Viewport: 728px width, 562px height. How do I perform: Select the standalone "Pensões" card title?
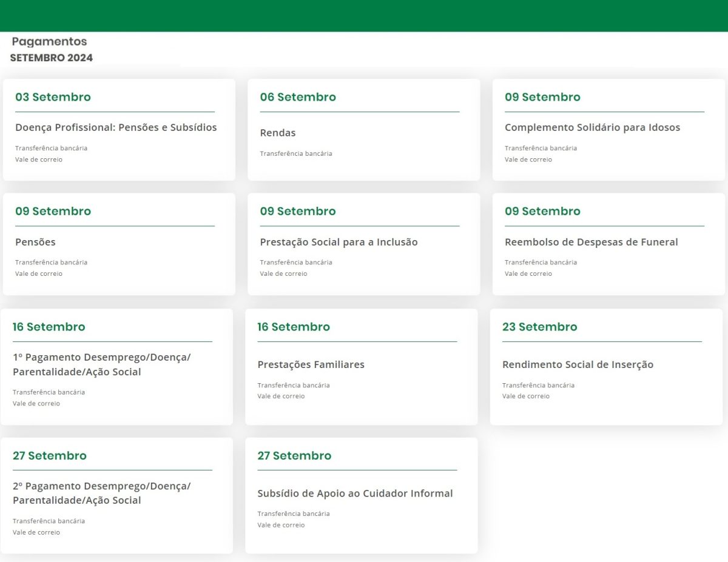[x=35, y=242]
